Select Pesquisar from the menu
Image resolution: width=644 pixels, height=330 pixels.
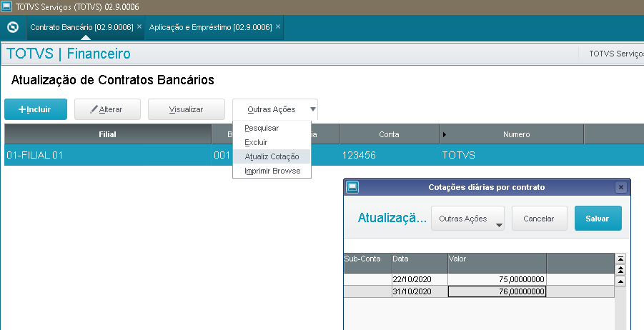[x=262, y=128]
